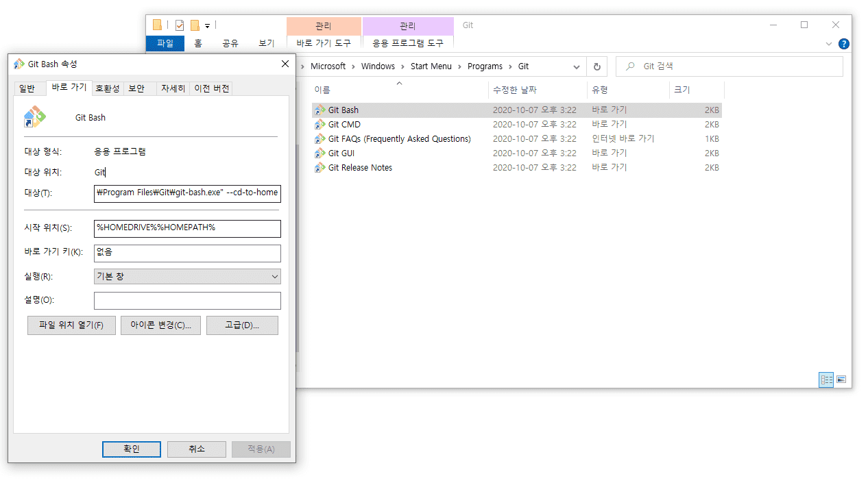Click the folder icon in Explorer title bar
Image resolution: width=868 pixels, height=483 pixels.
tap(157, 25)
